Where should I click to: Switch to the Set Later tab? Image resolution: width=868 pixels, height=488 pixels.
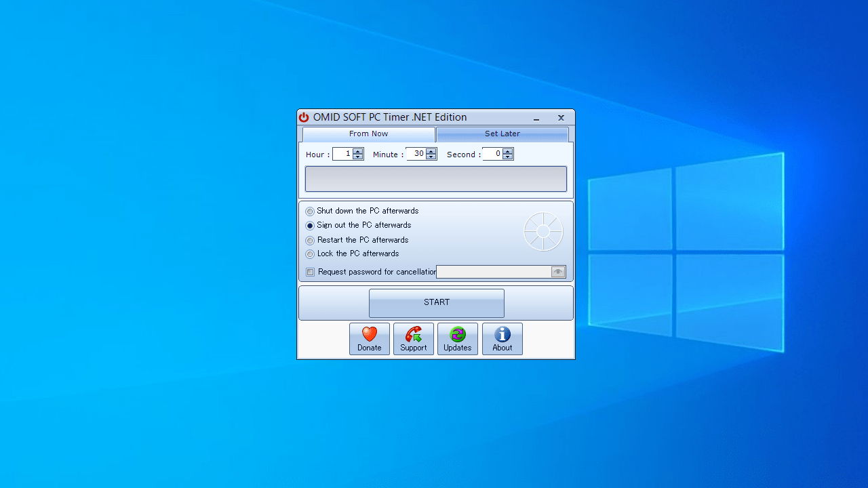click(x=502, y=134)
